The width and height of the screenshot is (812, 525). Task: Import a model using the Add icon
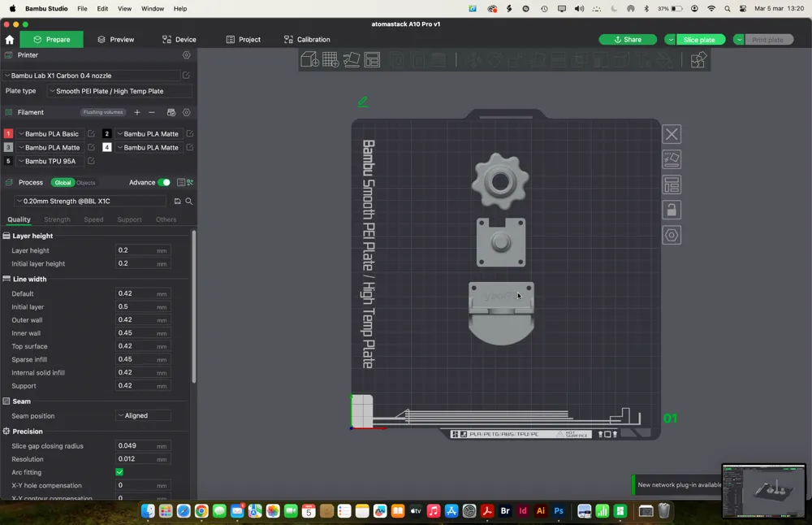[x=309, y=59]
